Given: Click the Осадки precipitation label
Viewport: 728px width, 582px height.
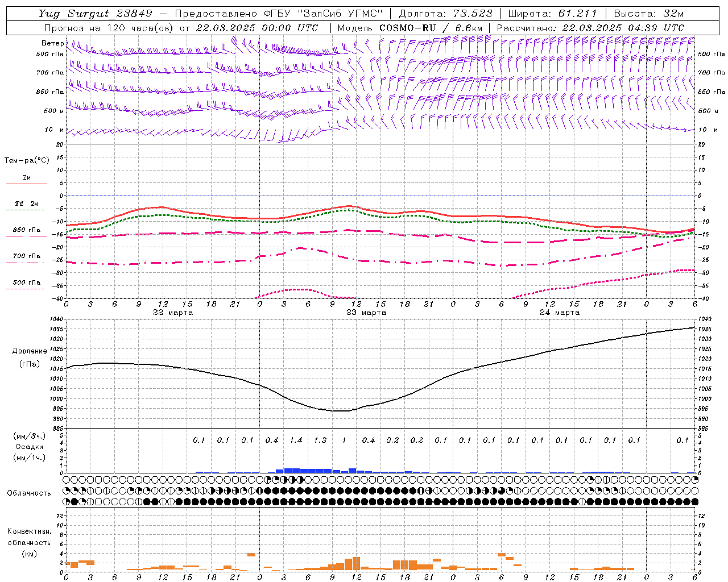Looking at the screenshot, I should point(30,447).
